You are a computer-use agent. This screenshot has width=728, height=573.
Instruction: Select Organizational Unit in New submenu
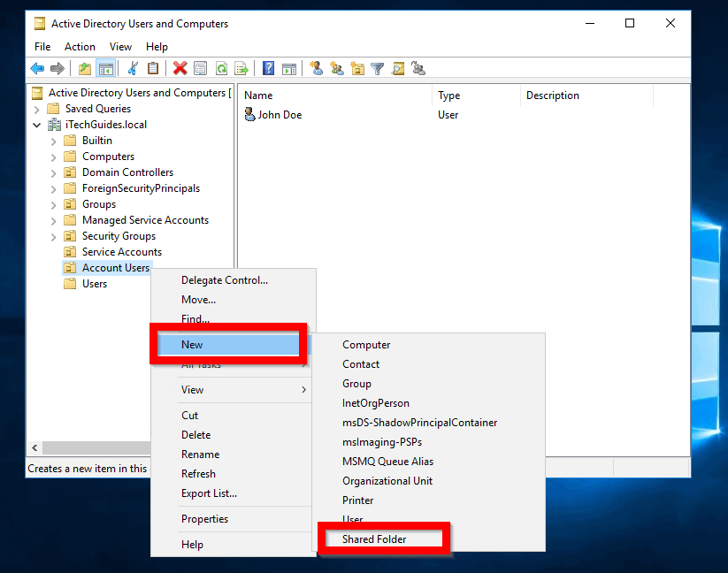428,481
